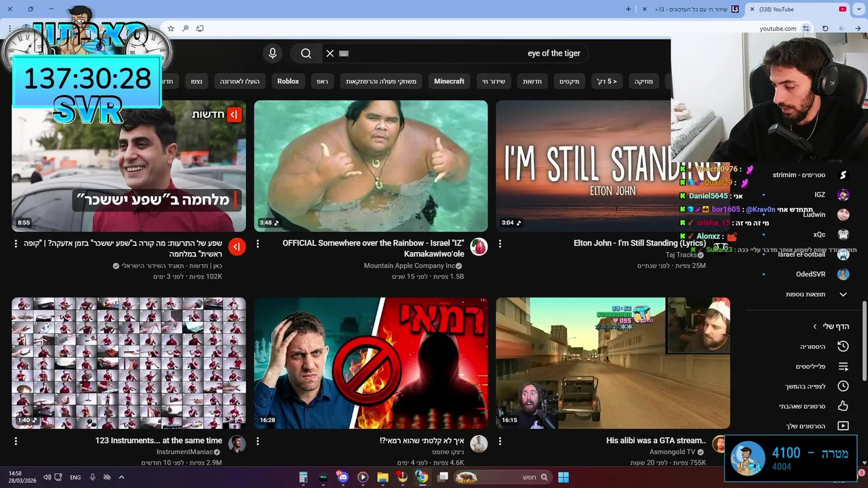Select the '< 5 דק'' filter chip
This screenshot has height=488, width=868.
click(x=607, y=81)
